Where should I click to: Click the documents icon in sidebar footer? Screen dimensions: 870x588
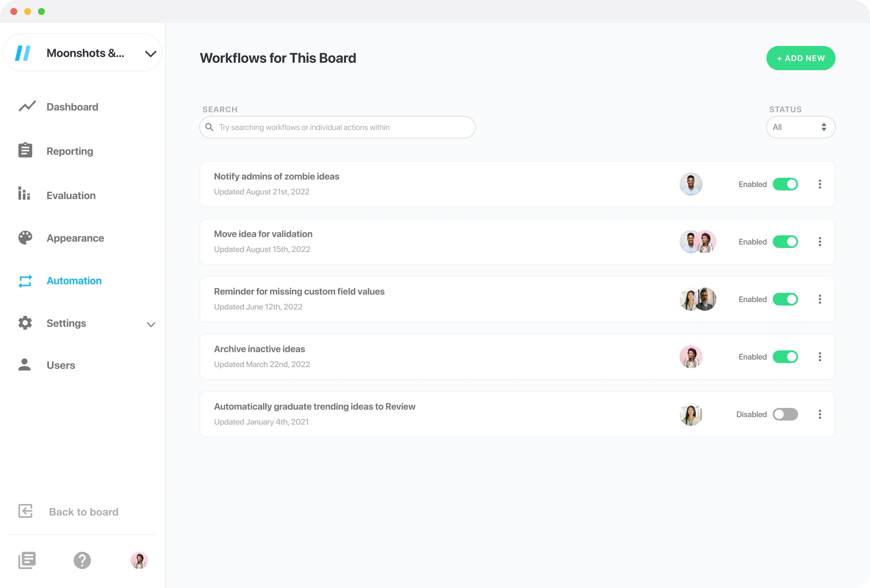27,560
